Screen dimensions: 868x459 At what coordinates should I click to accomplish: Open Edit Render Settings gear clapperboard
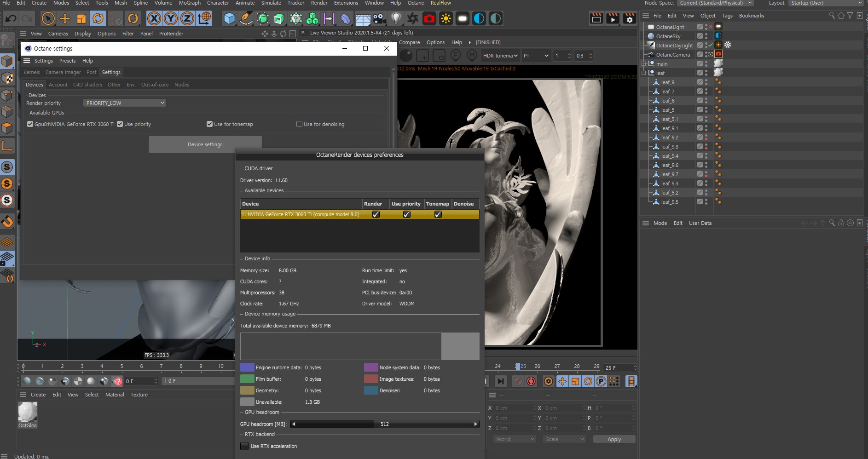click(x=630, y=18)
